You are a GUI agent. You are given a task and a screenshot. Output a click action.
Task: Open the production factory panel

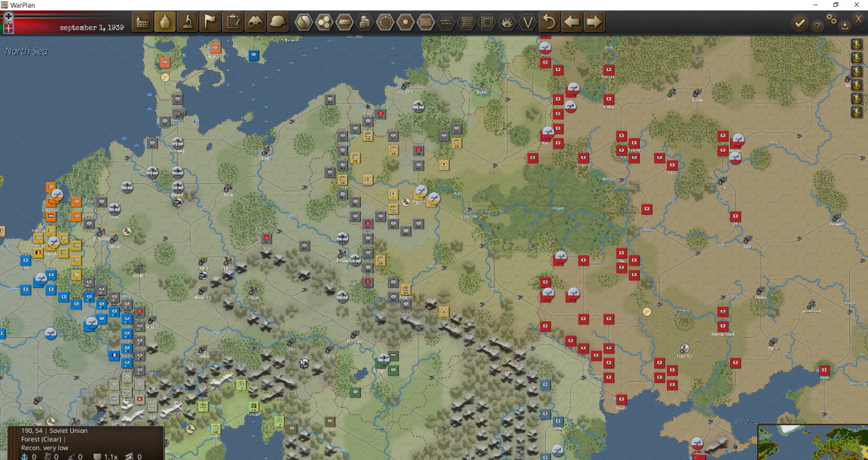pyautogui.click(x=142, y=22)
